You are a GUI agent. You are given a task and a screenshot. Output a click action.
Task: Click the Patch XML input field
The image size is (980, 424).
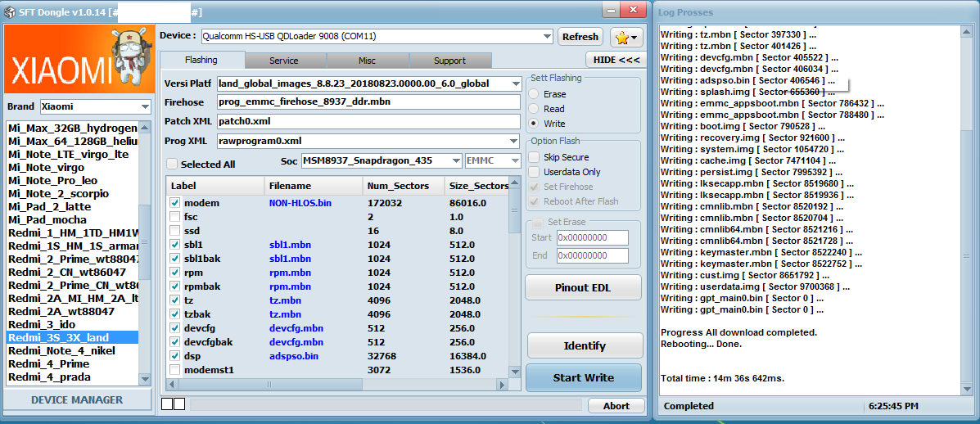pos(368,121)
